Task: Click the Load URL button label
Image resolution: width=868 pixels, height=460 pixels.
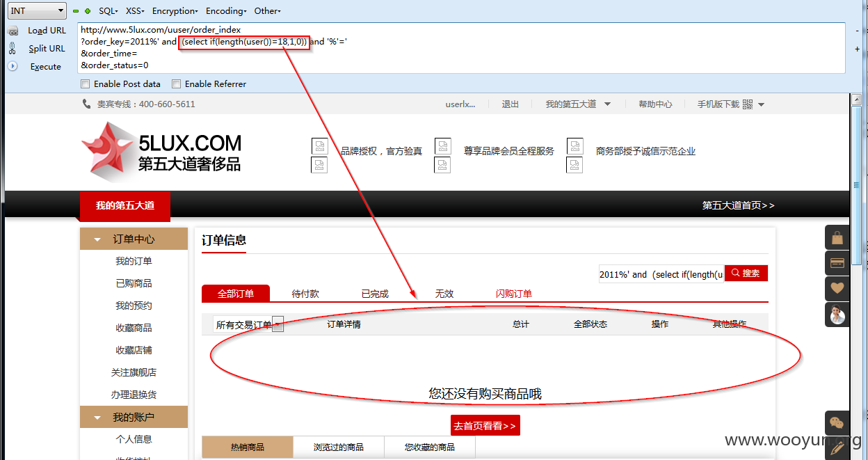Action: pos(47,31)
